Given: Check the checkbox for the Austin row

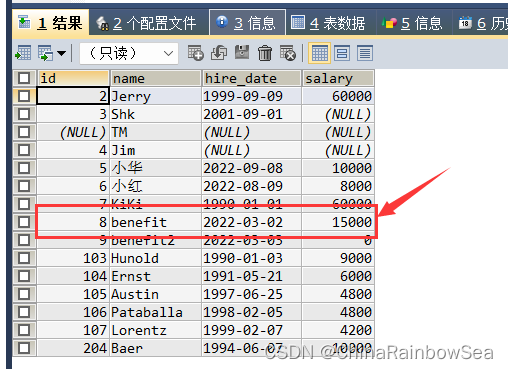Looking at the screenshot, I should point(24,294).
